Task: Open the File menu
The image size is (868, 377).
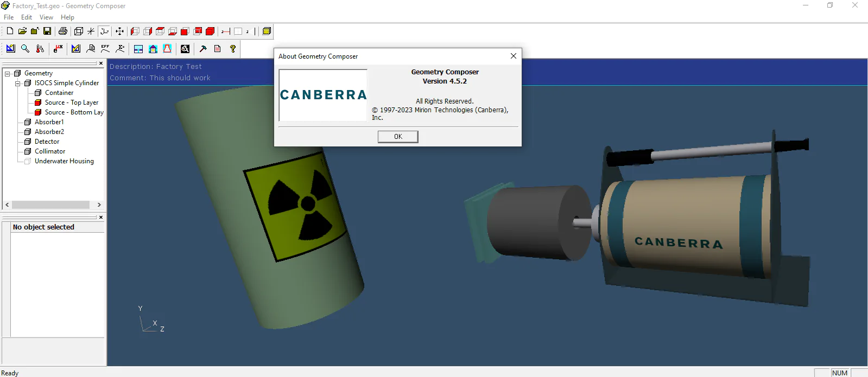Action: (9, 17)
